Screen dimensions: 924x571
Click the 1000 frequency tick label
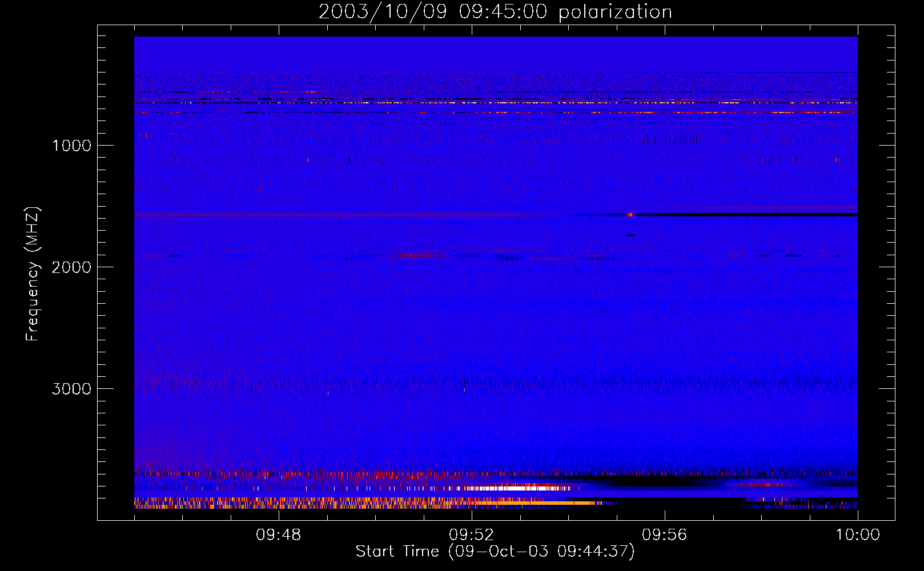coord(71,146)
